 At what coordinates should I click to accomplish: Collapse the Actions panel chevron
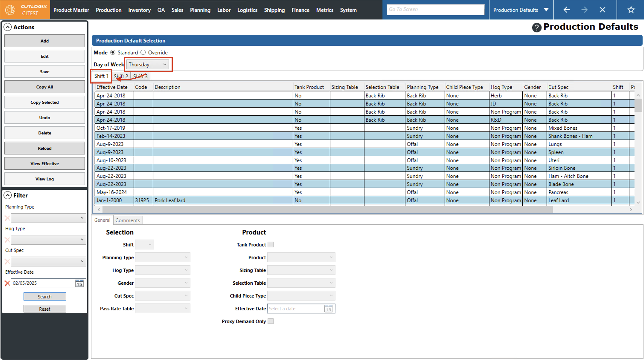point(8,27)
